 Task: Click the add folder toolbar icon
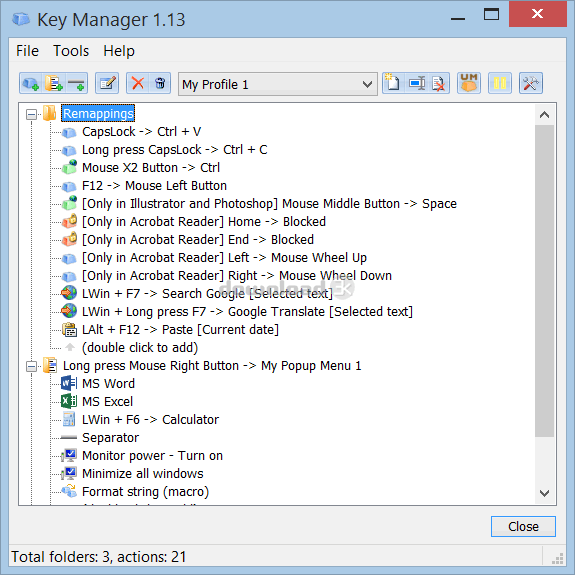coord(54,84)
